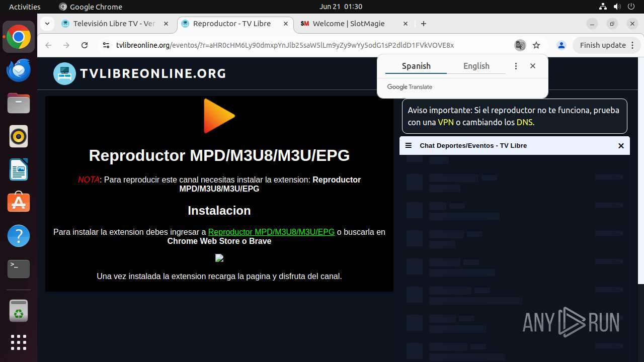Close the SlotMagie tab

(x=406, y=24)
